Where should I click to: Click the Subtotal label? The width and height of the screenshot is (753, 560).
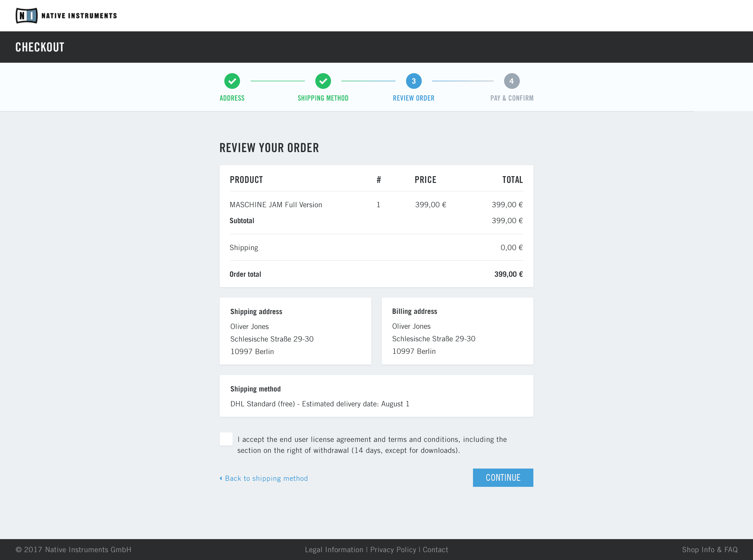[x=242, y=221]
